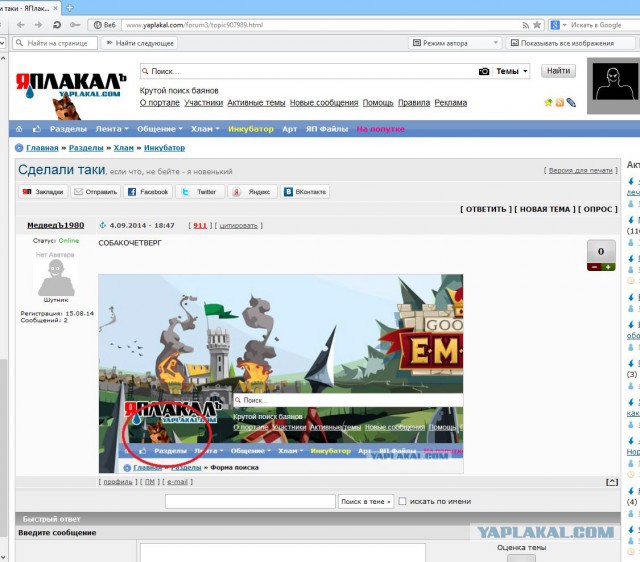Screen dimensions: 640x562
Task: Click ОПРОС link
Action: tap(598, 209)
